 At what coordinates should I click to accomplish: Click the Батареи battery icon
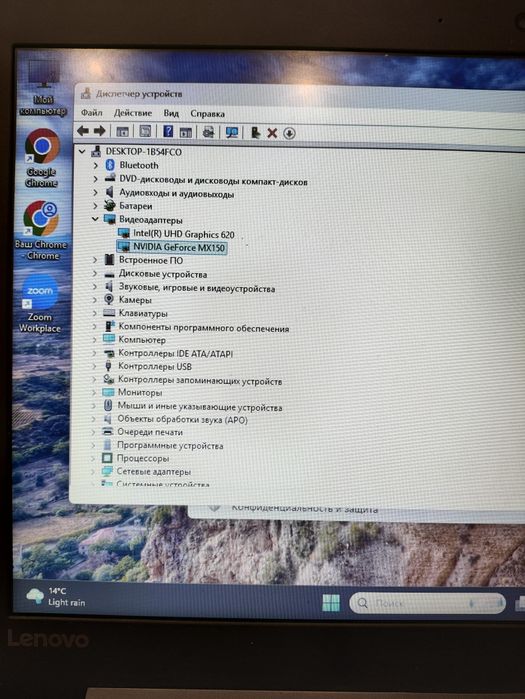click(x=110, y=206)
